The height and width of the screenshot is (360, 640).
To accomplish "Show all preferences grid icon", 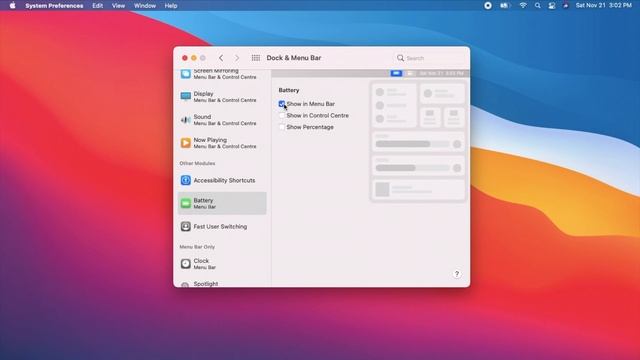I will coord(256,58).
